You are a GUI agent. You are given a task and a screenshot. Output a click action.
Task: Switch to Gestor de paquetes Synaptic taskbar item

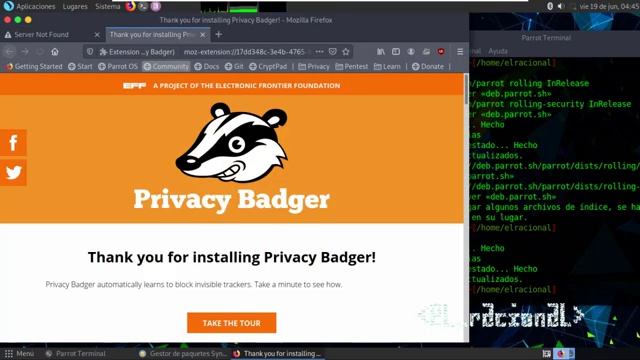tap(182, 353)
